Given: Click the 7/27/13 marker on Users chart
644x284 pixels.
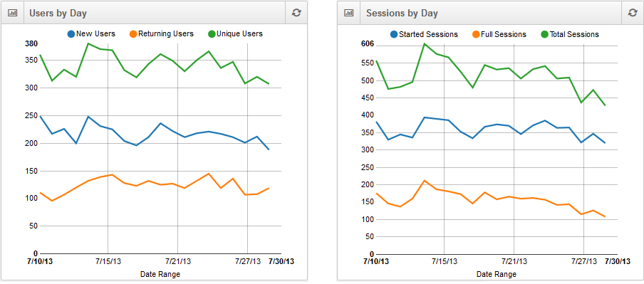Looking at the screenshot, I should coord(248,261).
